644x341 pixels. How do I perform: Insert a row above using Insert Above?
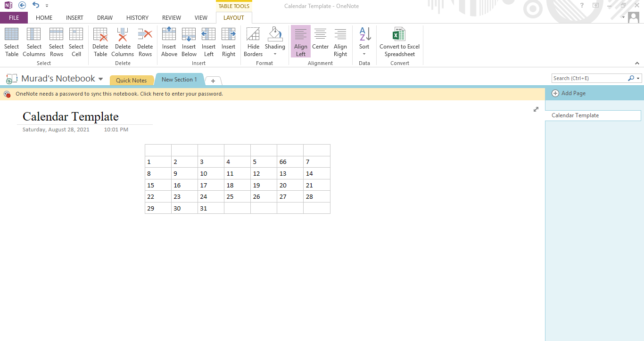pyautogui.click(x=169, y=41)
